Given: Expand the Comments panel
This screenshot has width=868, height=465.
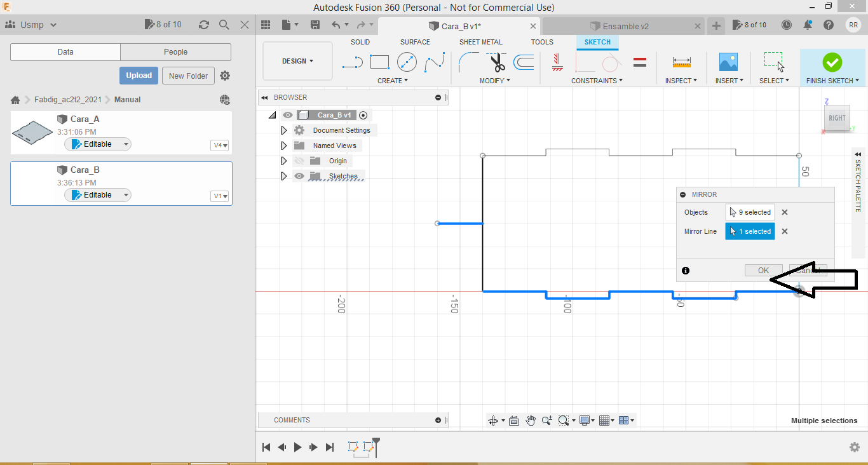Looking at the screenshot, I should click(438, 421).
